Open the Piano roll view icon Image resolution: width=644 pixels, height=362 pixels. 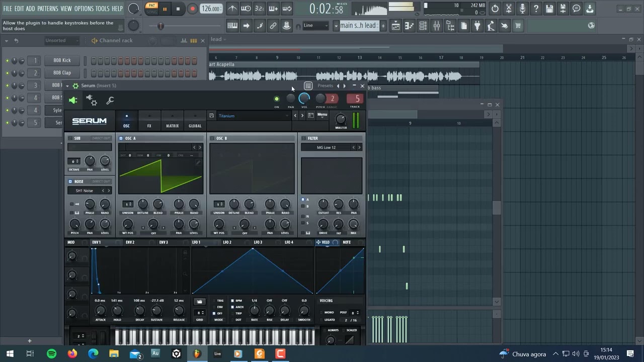coord(410,26)
